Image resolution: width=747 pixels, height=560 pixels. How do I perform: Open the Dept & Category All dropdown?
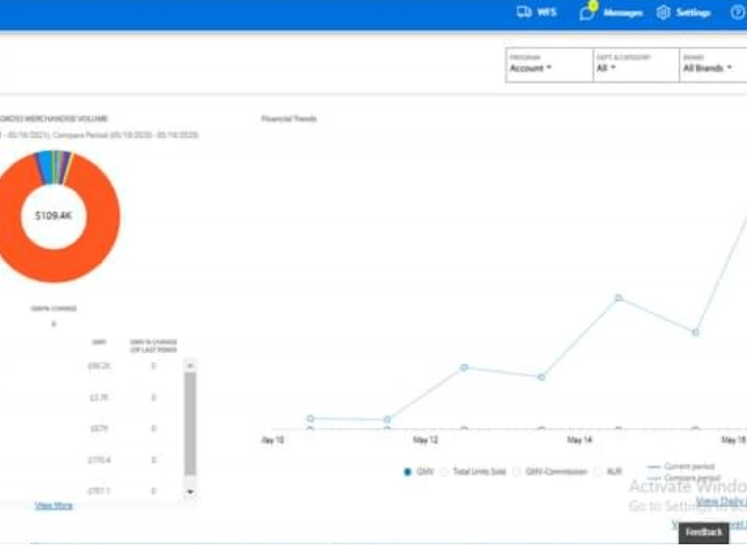pos(636,65)
